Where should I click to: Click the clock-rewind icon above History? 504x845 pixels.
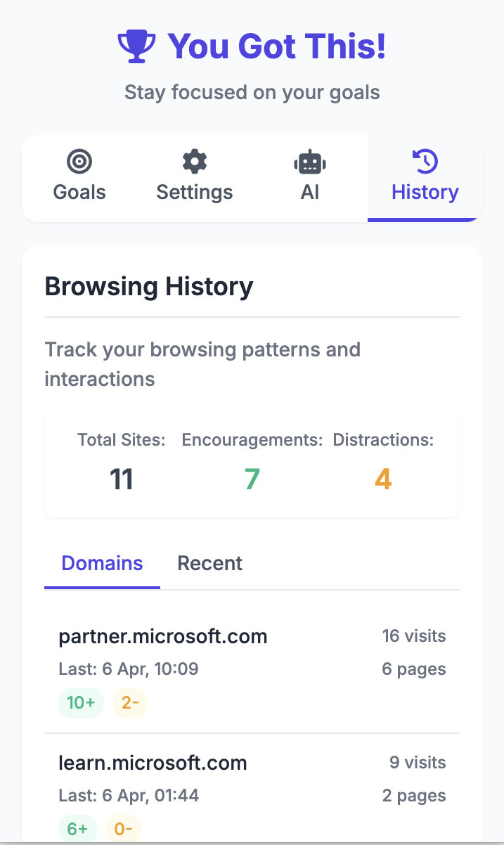(x=425, y=162)
